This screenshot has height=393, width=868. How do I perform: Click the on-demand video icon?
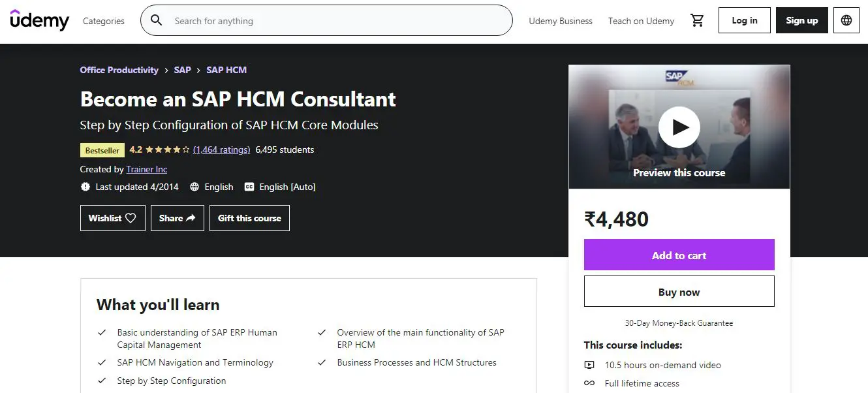[589, 366]
